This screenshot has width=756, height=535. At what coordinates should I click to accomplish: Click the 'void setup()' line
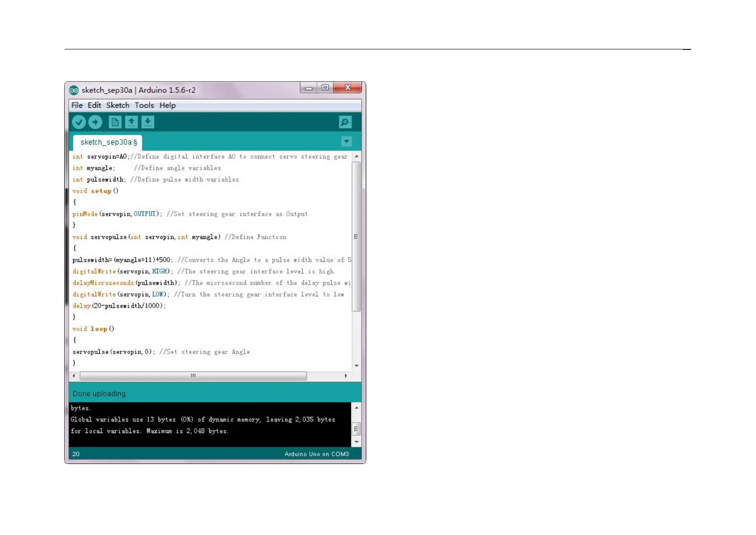pos(95,191)
